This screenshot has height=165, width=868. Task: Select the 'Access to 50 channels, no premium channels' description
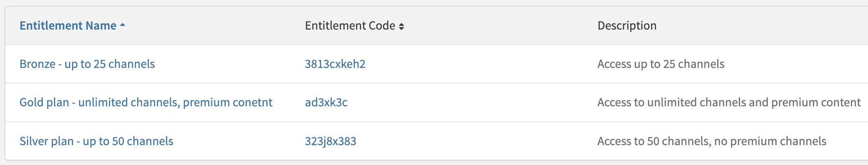[x=712, y=141]
